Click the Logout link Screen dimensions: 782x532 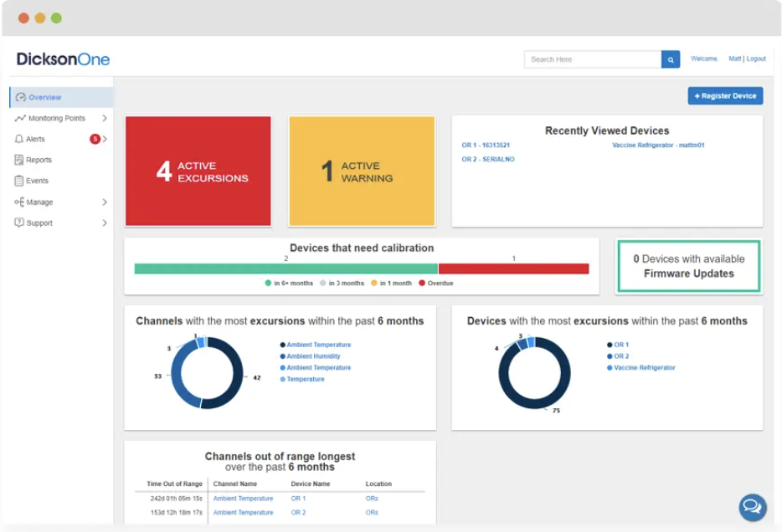(756, 59)
